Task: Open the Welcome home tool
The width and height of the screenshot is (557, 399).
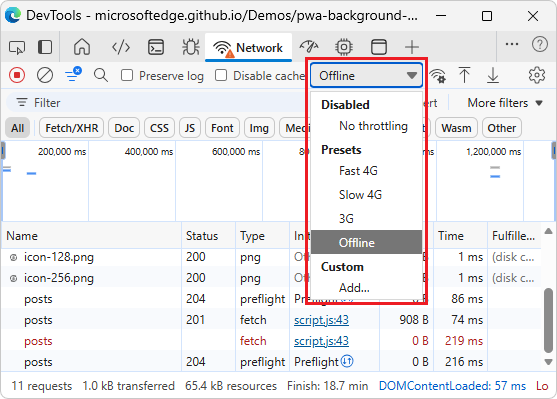Action: coord(82,47)
